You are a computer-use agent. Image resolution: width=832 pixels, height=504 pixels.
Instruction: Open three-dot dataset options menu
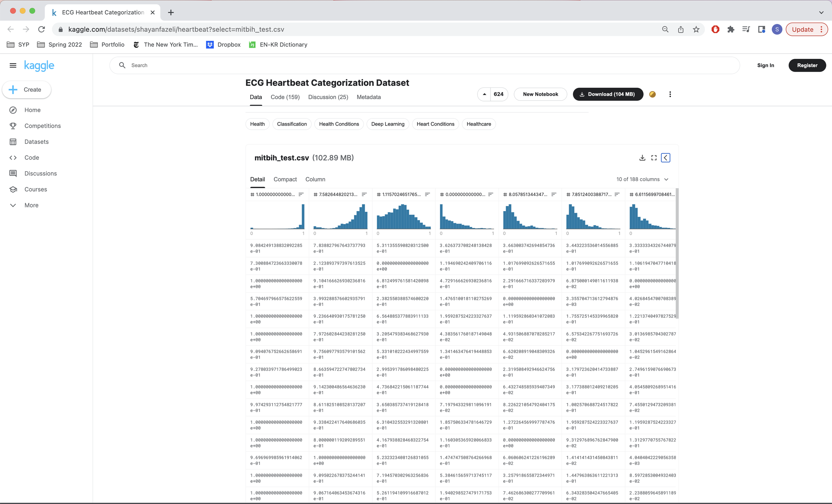[x=670, y=94]
